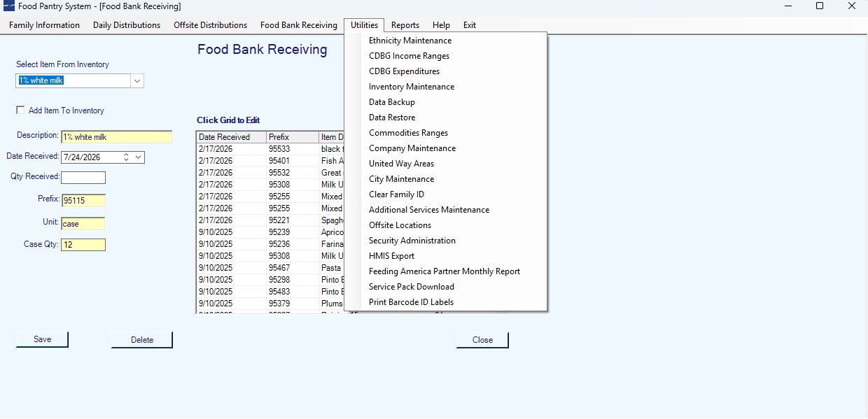
Task: Open Additional Services Maintenance
Action: pos(446,210)
